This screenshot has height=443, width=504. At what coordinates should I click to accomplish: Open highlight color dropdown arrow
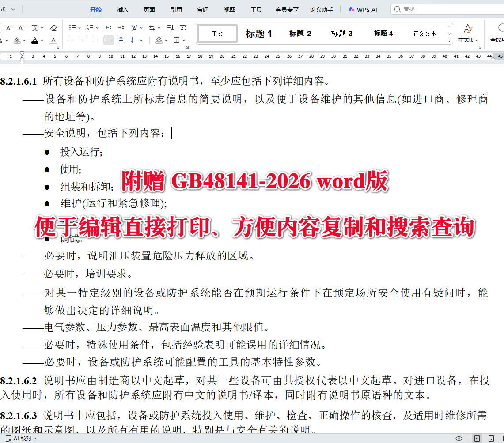point(24,41)
